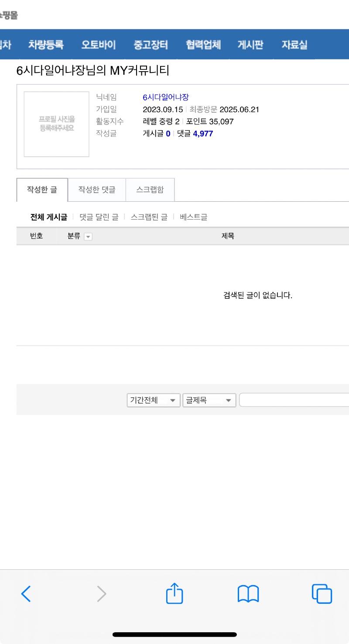This screenshot has height=644, width=349.
Task: Open 협력업체 in the navigation bar
Action: (x=203, y=45)
